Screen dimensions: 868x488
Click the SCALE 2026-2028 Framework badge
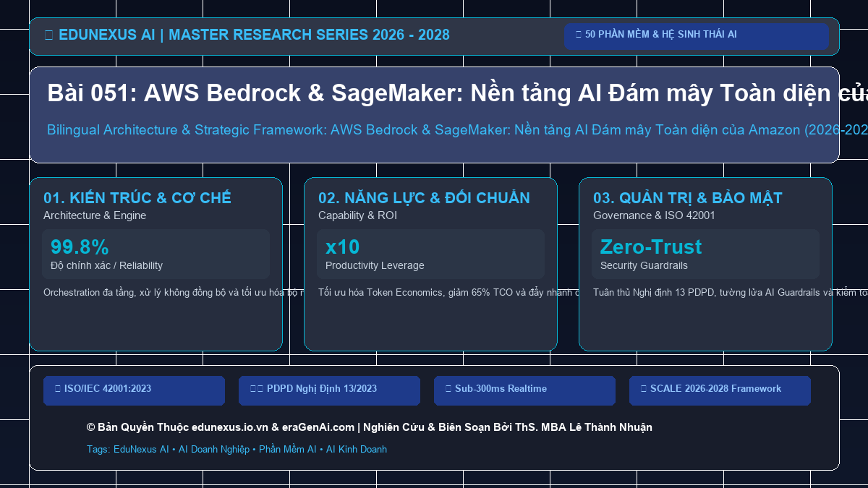[x=720, y=390]
